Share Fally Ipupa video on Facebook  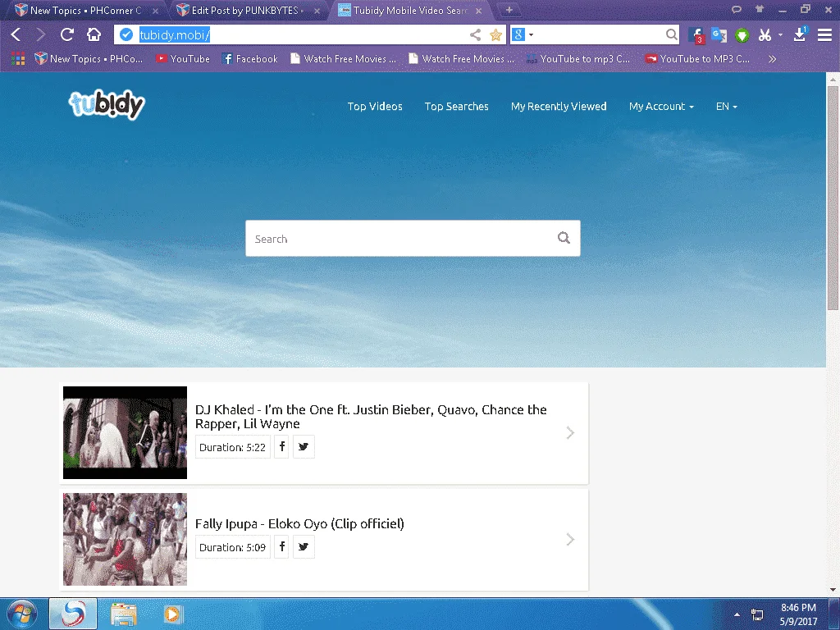tap(282, 546)
